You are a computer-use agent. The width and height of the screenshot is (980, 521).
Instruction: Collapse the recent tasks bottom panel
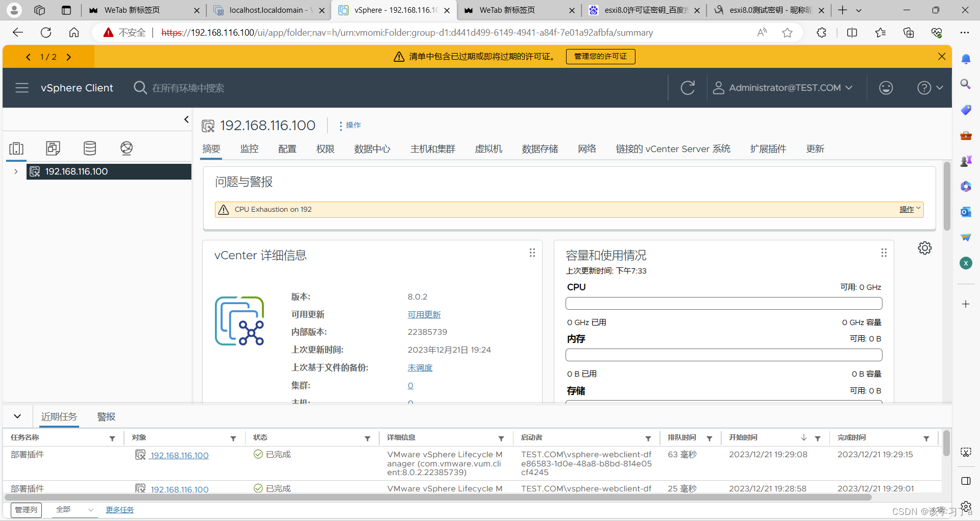point(17,416)
